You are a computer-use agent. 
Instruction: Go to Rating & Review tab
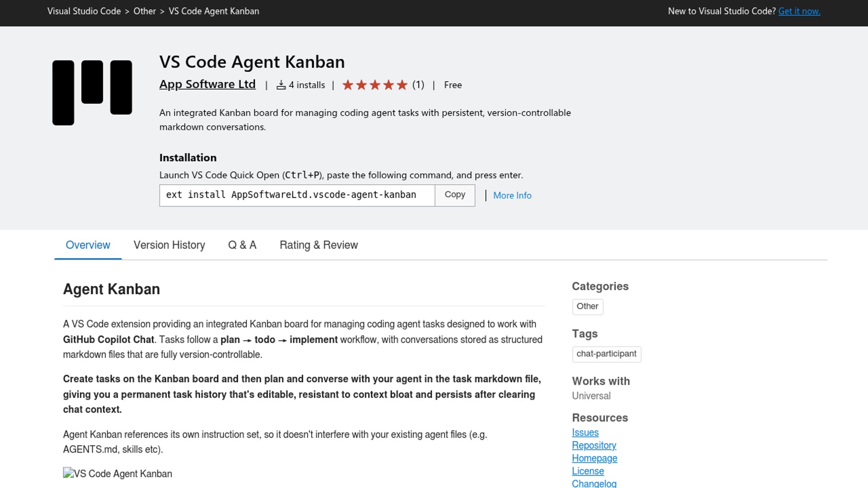point(318,245)
